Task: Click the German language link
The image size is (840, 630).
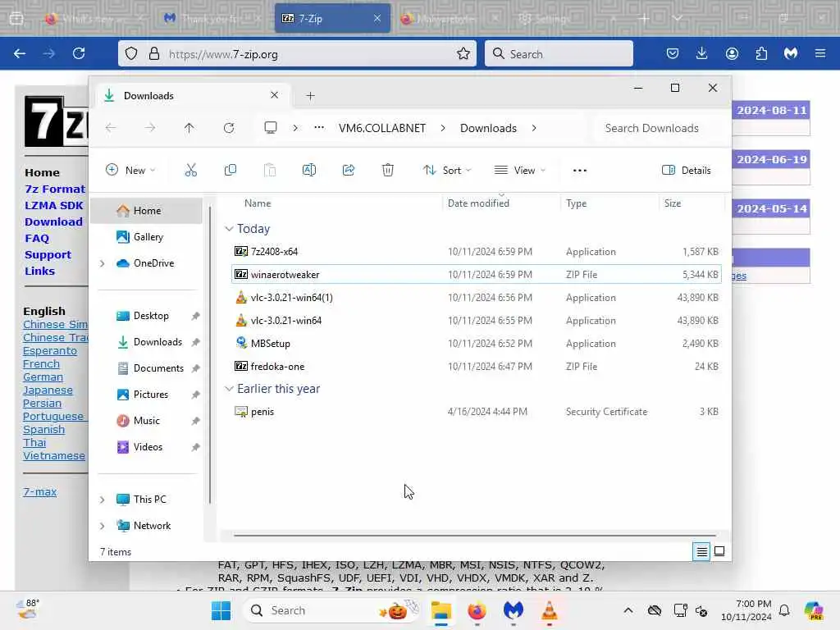Action: coord(43,377)
